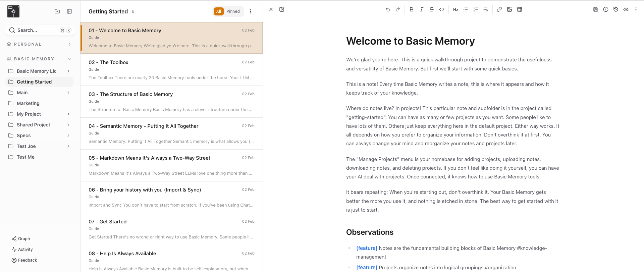This screenshot has width=644, height=272.
Task: Click the [feature] tag before 'Projects organize notes'
Action: [367, 268]
